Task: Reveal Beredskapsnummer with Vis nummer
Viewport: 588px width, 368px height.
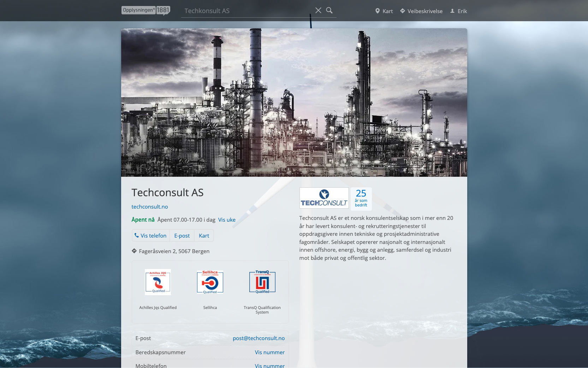Action: (269, 352)
